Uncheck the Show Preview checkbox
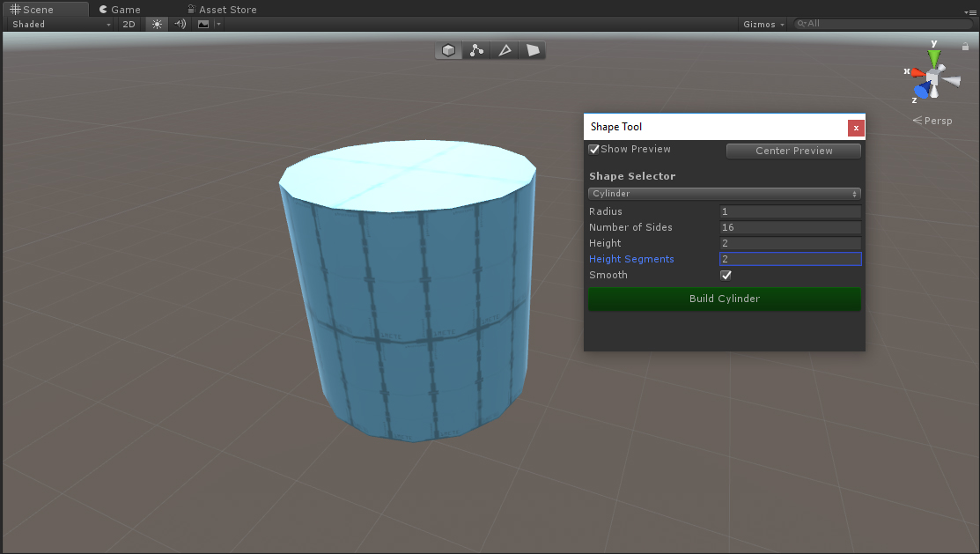980x554 pixels. [x=594, y=150]
